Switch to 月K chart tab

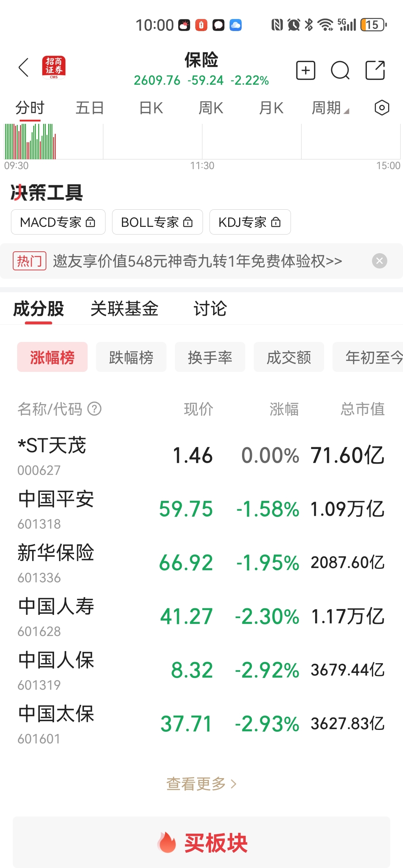[x=271, y=108]
